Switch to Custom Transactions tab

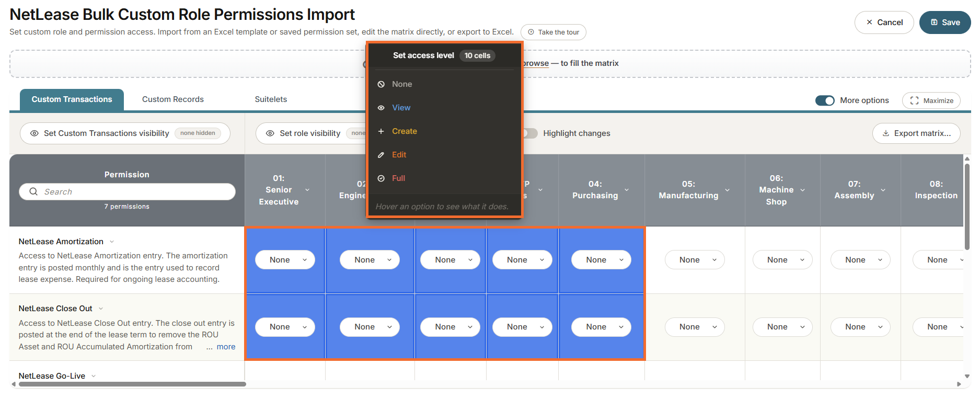pyautogui.click(x=72, y=99)
